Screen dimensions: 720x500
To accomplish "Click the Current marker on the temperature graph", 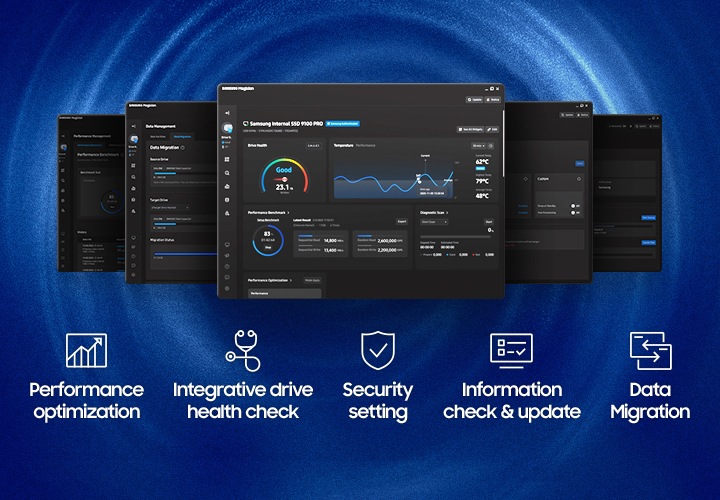I will (425, 156).
